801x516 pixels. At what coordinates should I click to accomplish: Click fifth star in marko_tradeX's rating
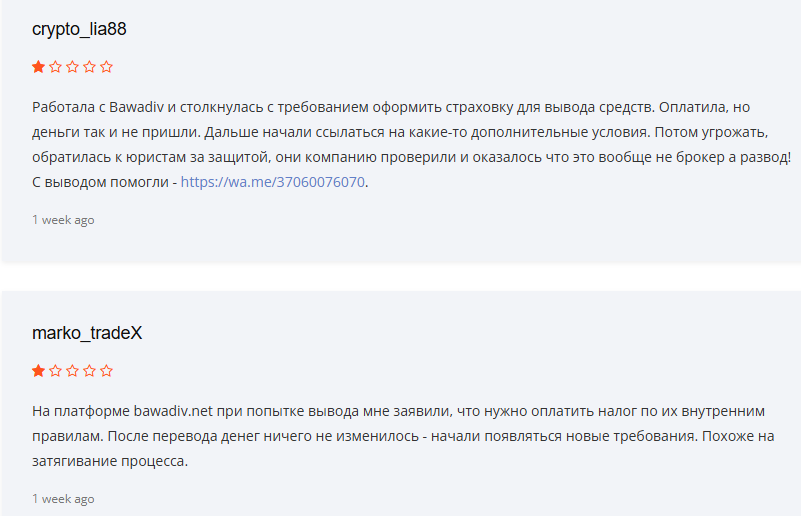pos(106,371)
